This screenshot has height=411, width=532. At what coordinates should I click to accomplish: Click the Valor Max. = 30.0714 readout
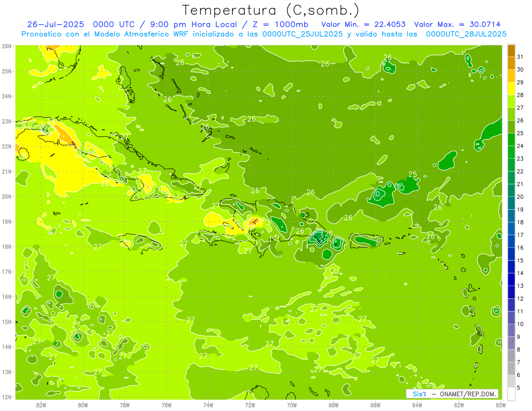(458, 24)
